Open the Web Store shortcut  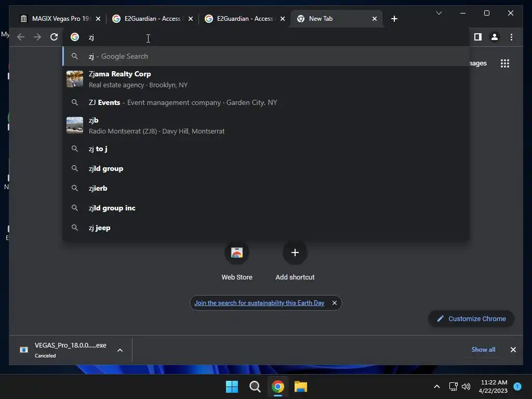click(237, 261)
